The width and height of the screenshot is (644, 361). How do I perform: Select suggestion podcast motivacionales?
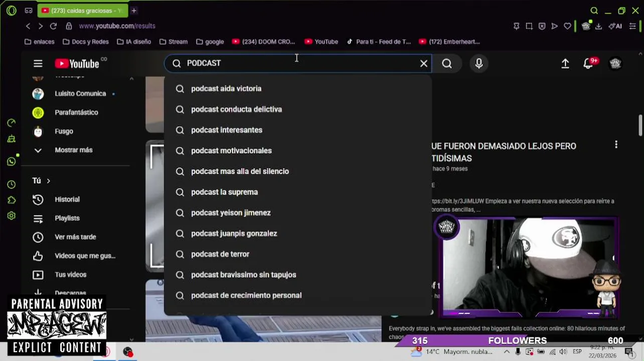point(298,150)
